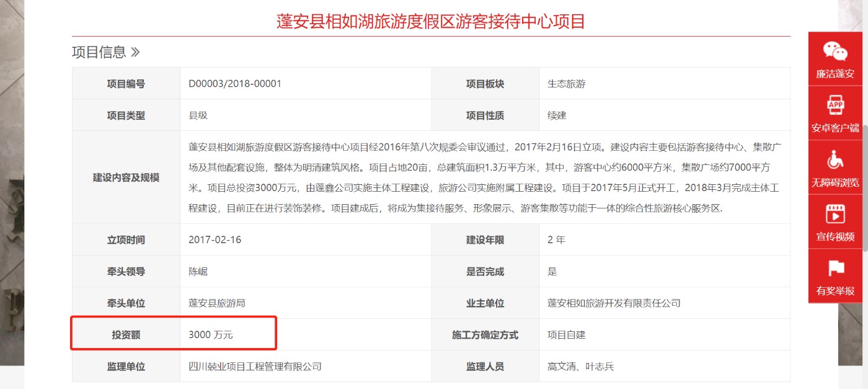Click the vertical page scrollbar

coord(864,186)
